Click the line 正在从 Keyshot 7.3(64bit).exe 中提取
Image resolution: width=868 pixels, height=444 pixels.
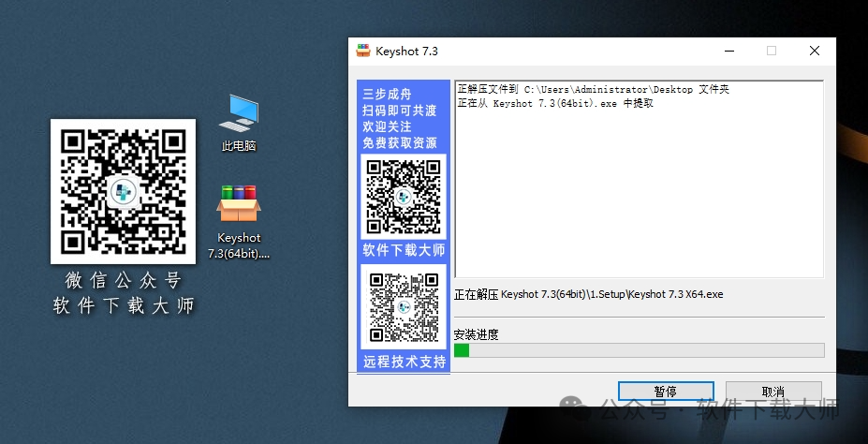point(555,104)
